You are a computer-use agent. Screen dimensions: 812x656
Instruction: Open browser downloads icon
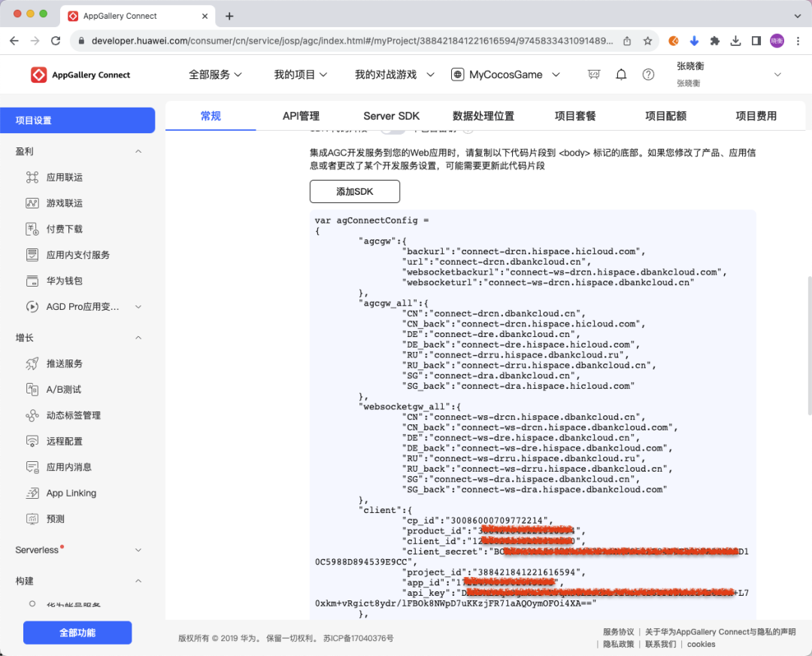[735, 41]
